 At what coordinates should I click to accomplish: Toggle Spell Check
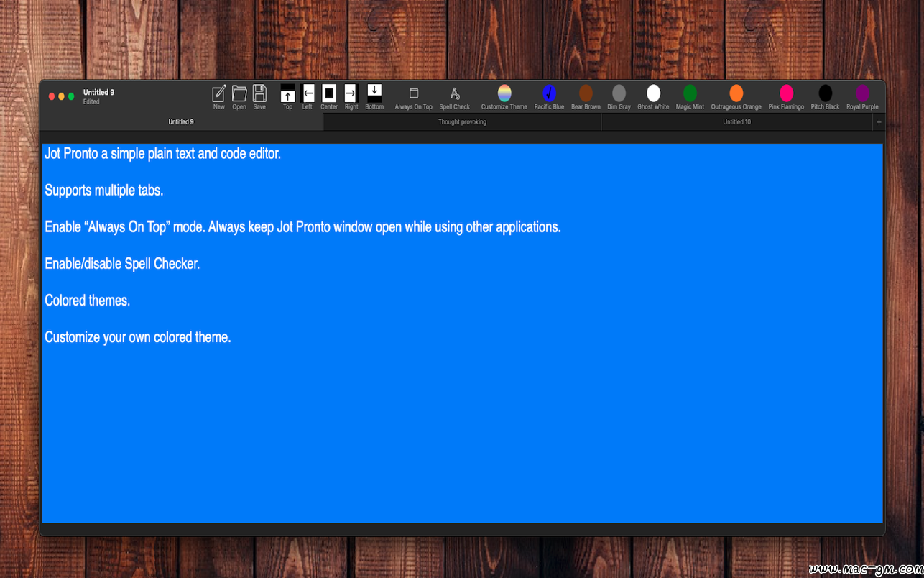(455, 93)
